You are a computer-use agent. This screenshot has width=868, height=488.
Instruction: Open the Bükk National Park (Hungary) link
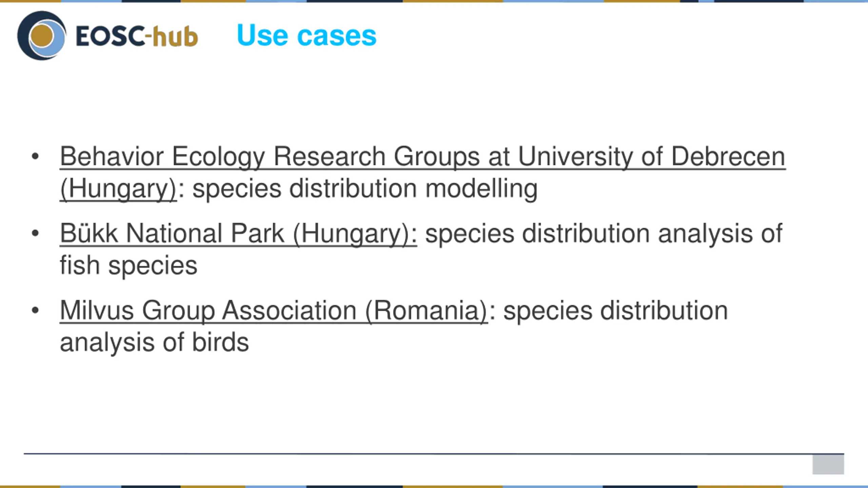click(x=238, y=233)
